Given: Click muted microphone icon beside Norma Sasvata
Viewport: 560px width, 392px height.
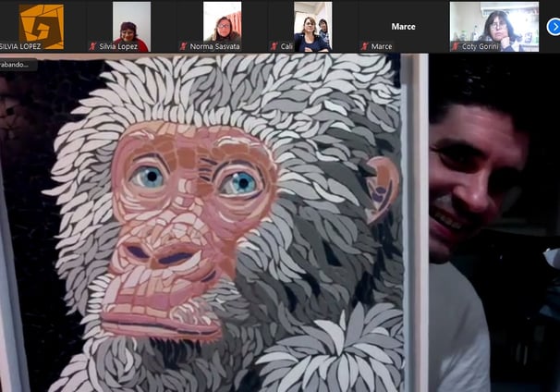Looking at the screenshot, I should click(x=184, y=46).
